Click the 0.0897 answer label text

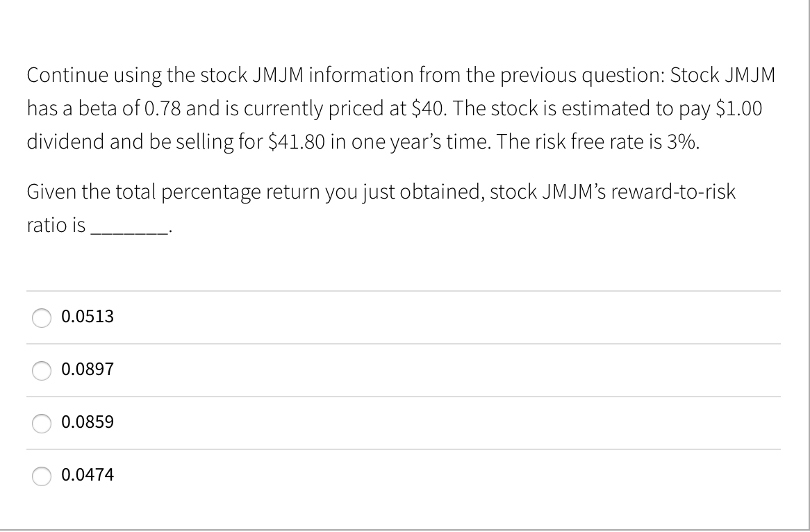[88, 369]
